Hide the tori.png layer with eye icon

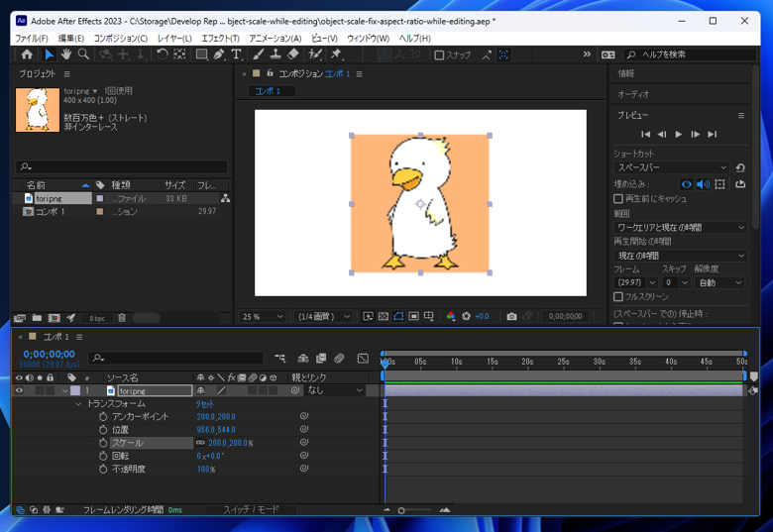pyautogui.click(x=19, y=390)
